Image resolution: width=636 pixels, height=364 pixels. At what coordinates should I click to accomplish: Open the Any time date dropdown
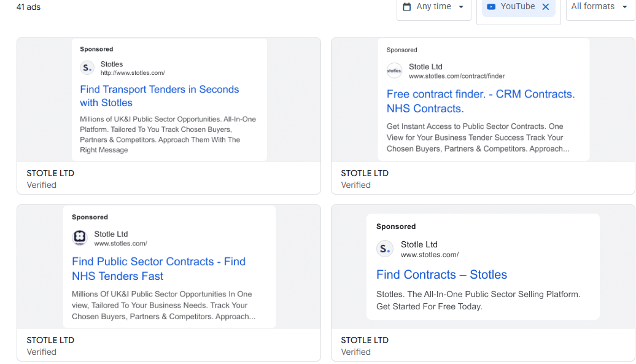(433, 7)
